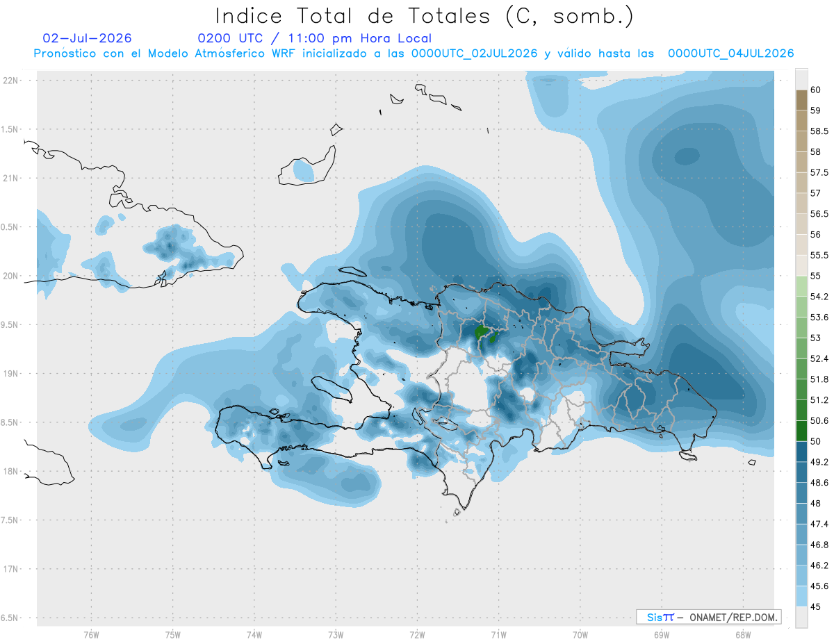Click the legend value '45.6'
The height and width of the screenshot is (644, 834).
(x=819, y=586)
